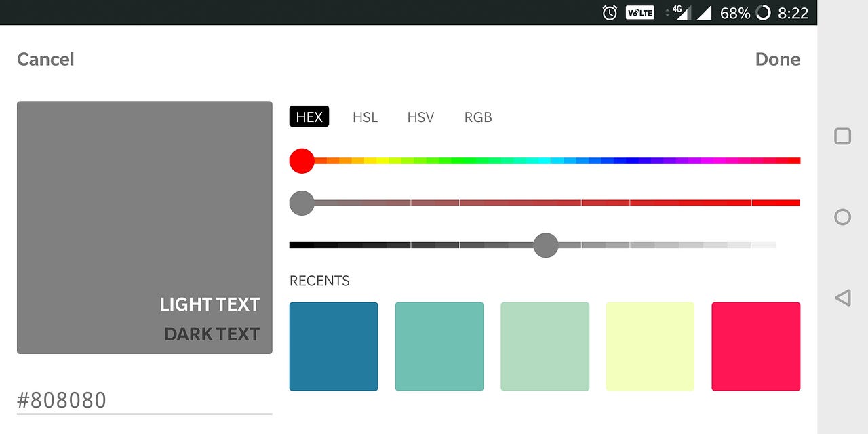Select the HSV tab
Screen dimensions: 868x434
coord(420,117)
